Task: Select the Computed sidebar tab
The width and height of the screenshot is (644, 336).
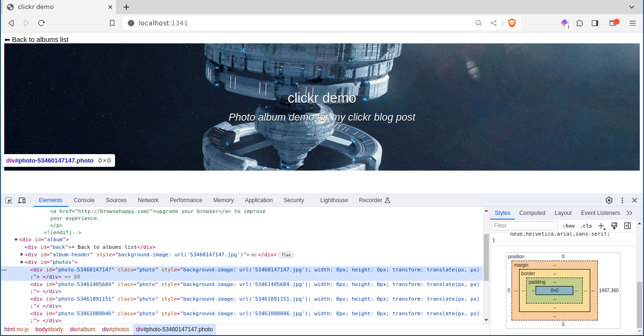Action: pos(532,213)
